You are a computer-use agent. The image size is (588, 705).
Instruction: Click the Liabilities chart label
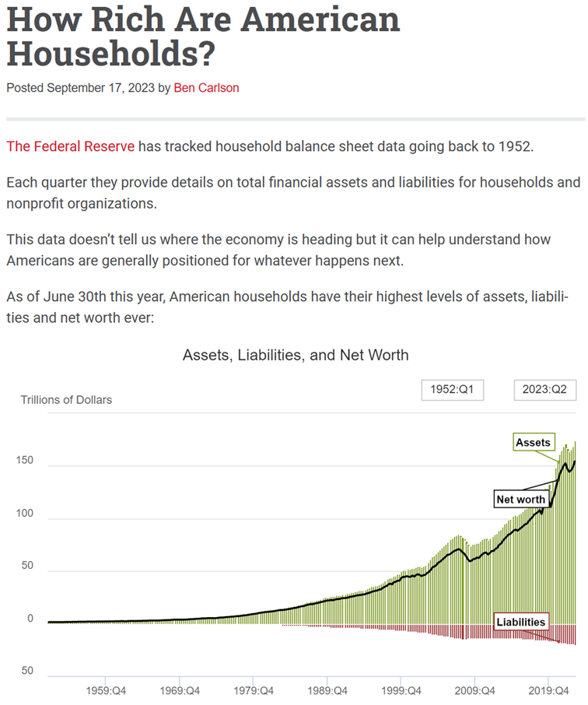(521, 622)
